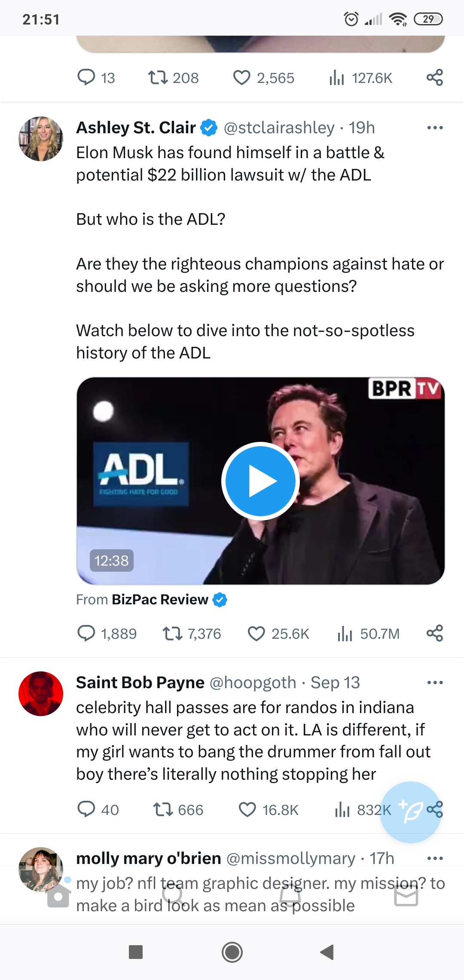This screenshot has height=980, width=464.
Task: Like Ashley St. Clair's ADL post
Action: (256, 634)
